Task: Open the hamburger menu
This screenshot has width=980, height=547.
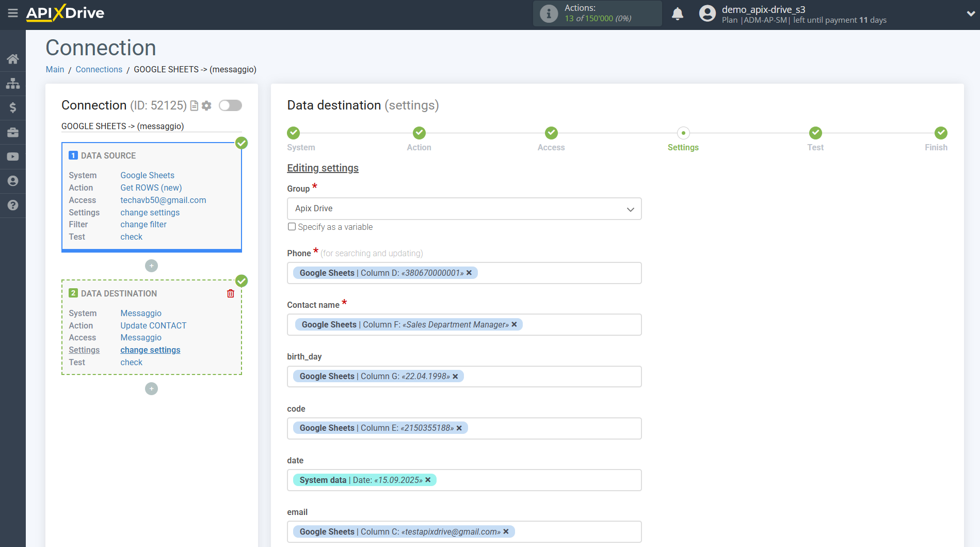Action: [x=13, y=13]
